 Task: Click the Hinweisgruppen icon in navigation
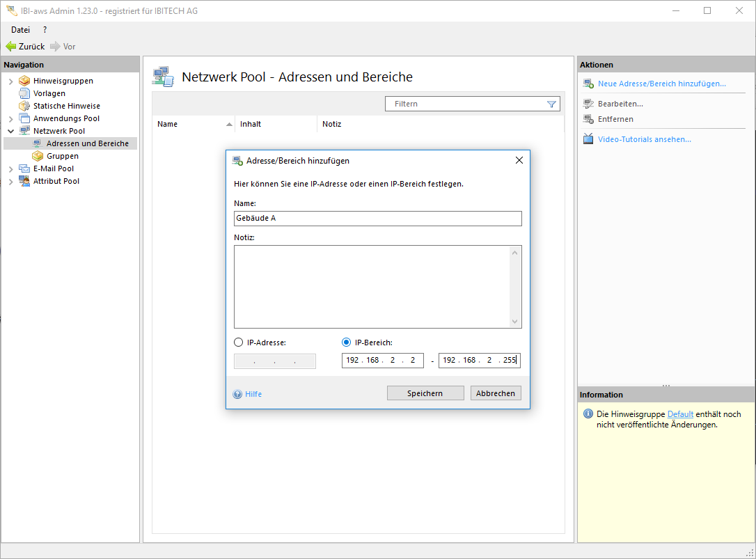coord(24,81)
